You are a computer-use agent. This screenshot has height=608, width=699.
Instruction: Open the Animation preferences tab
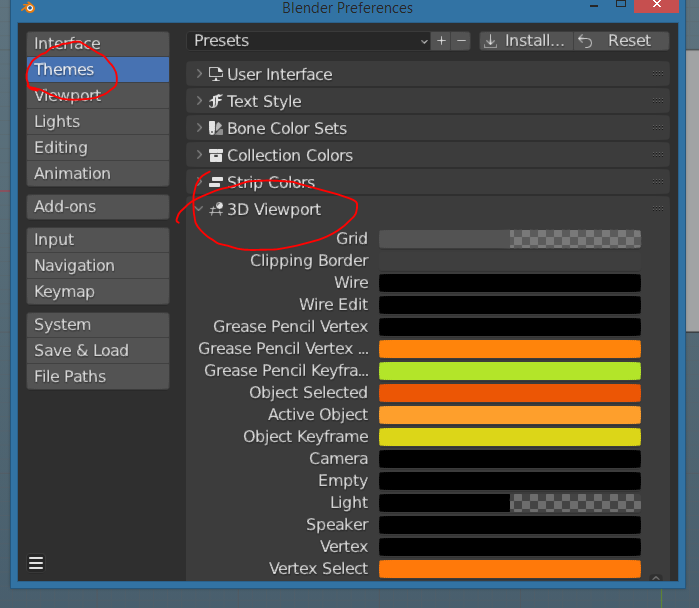pos(98,173)
